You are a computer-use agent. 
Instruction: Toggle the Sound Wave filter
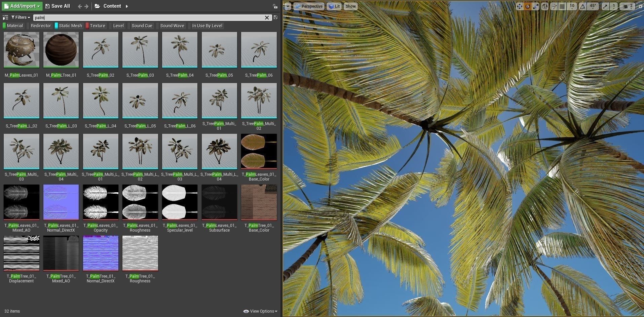coord(171,26)
